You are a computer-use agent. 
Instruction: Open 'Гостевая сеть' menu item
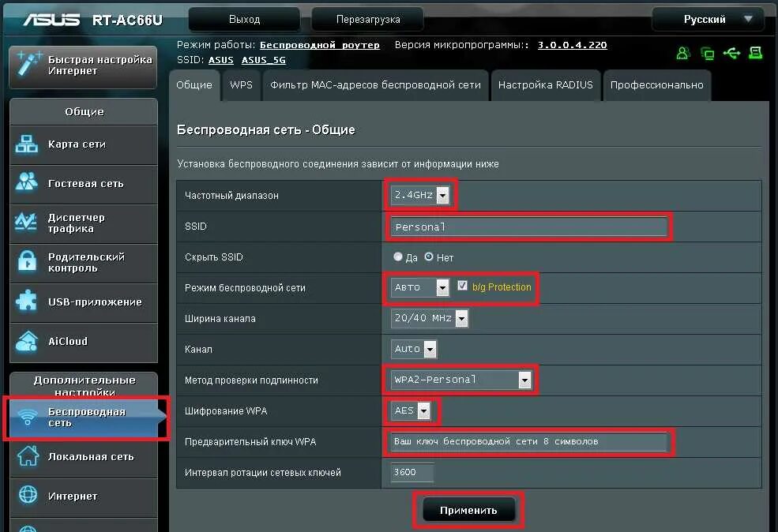pos(84,184)
